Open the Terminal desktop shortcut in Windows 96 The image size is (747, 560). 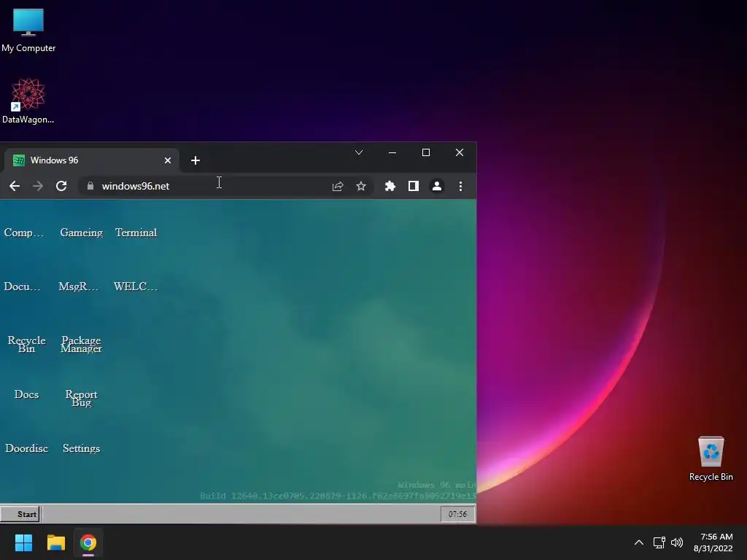click(136, 233)
